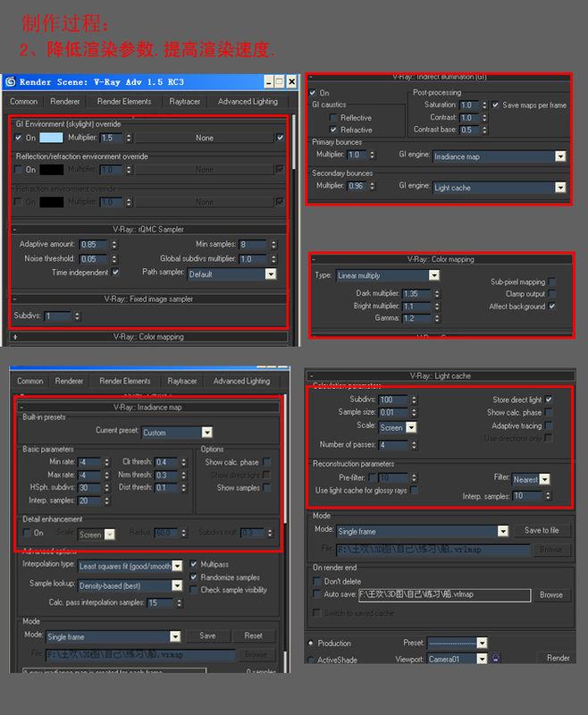Open the Interpolation type dropdown
Image resolution: width=588 pixels, height=715 pixels.
(130, 566)
